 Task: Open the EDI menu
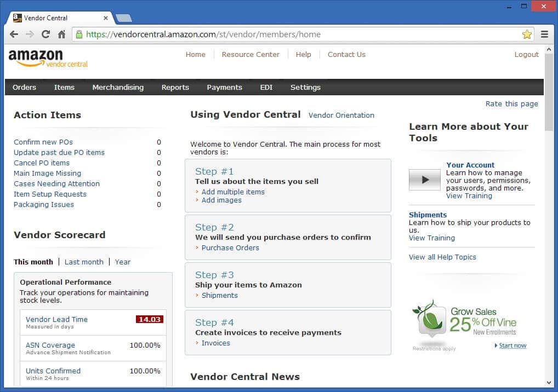(266, 88)
